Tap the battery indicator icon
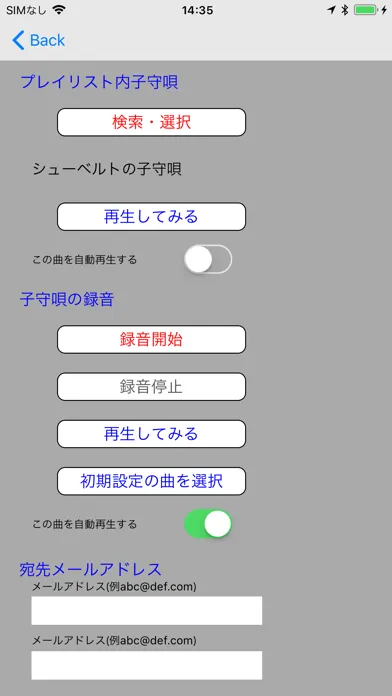This screenshot has width=392, height=696. [x=365, y=10]
